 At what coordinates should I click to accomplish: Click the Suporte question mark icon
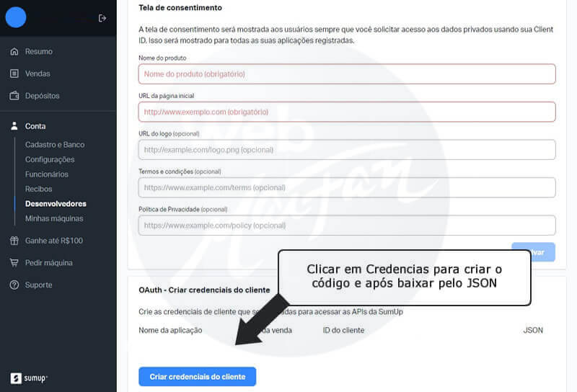click(14, 285)
